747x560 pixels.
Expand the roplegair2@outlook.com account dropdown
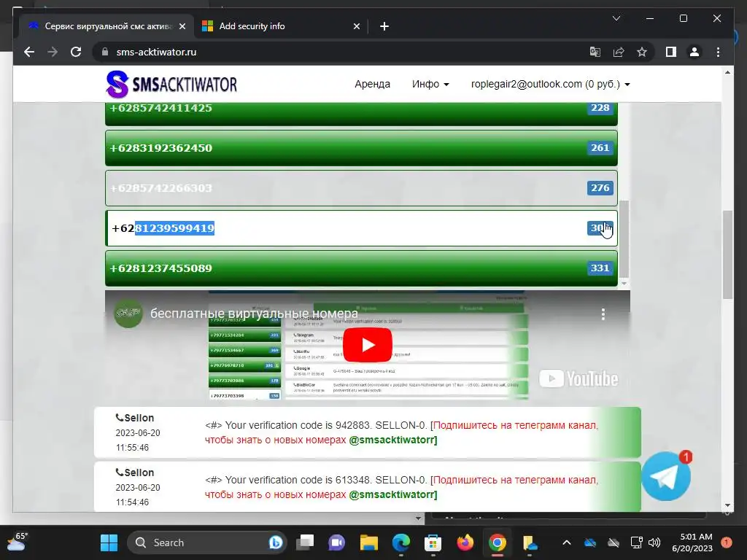pyautogui.click(x=550, y=84)
